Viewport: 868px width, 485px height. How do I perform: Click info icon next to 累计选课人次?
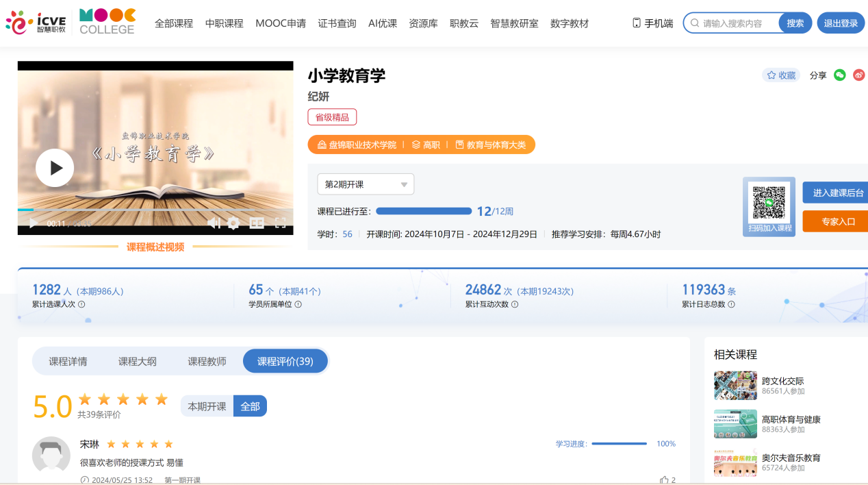[81, 304]
